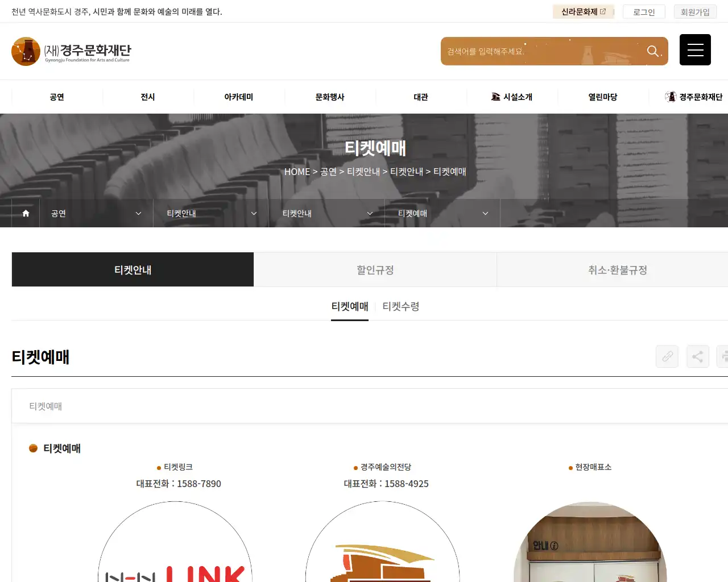Click the Gyeongju Foundation logo
728x582 pixels.
pyautogui.click(x=71, y=51)
